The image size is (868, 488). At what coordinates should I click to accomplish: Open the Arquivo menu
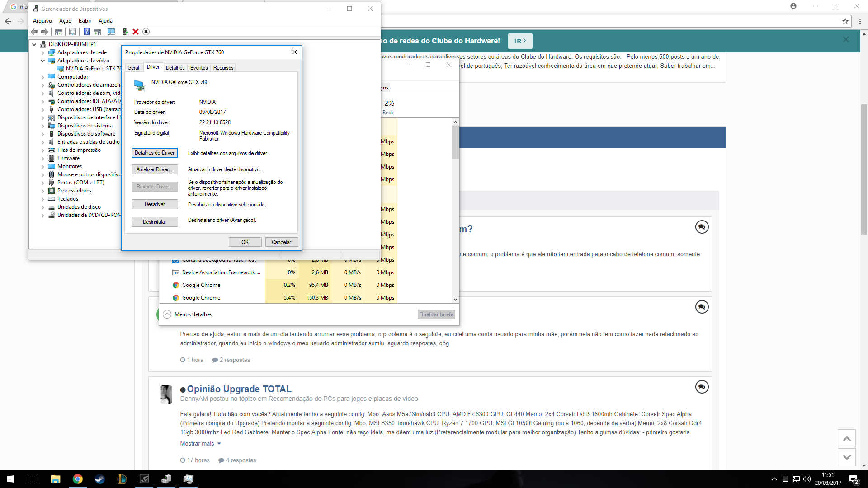coord(42,21)
